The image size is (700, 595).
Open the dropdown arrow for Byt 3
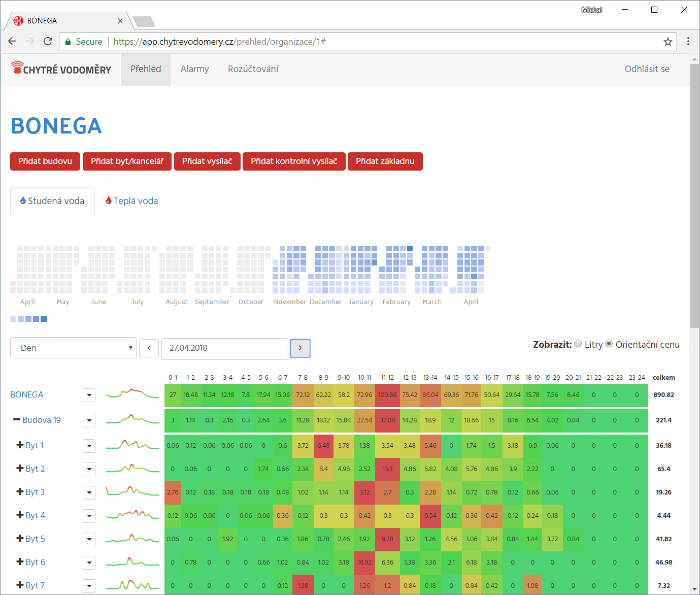[89, 492]
